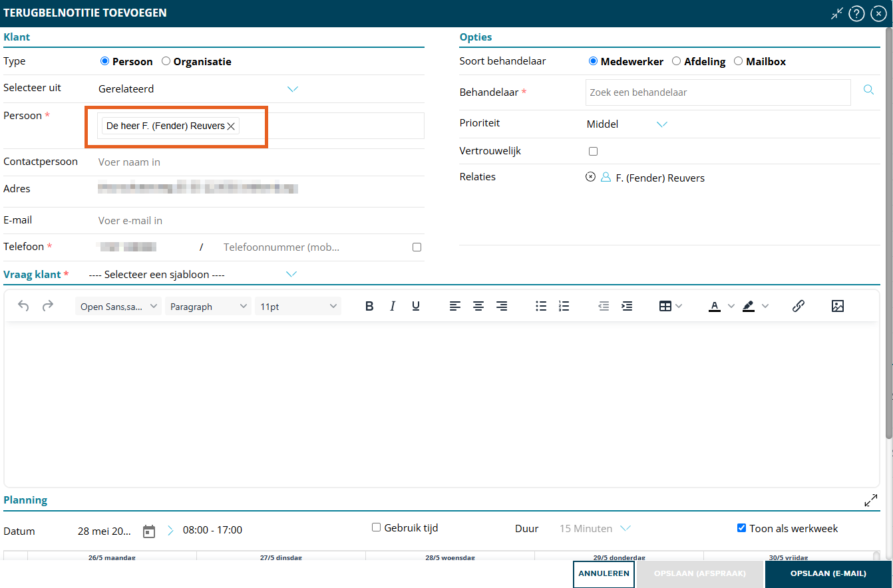893x588 pixels.
Task: Click the Opslaan (E-mail) button
Action: [828, 573]
